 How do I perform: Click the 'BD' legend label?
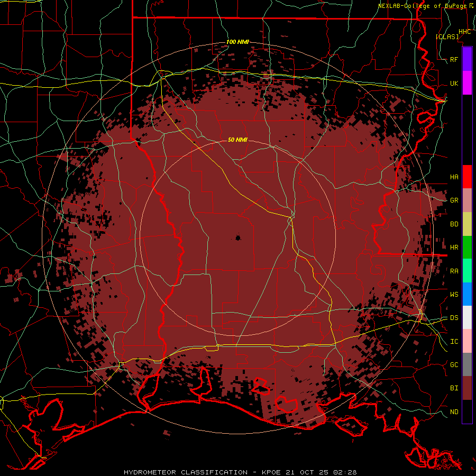pyautogui.click(x=454, y=224)
